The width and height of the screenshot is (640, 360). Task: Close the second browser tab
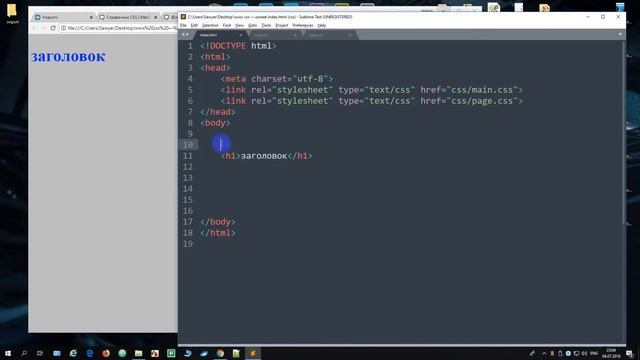tap(156, 17)
